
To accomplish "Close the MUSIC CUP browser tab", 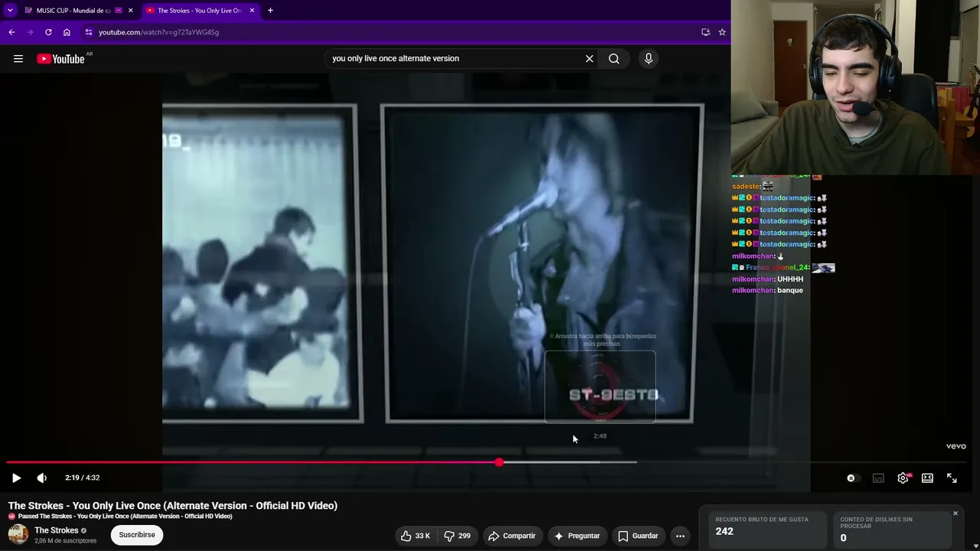I will [130, 11].
